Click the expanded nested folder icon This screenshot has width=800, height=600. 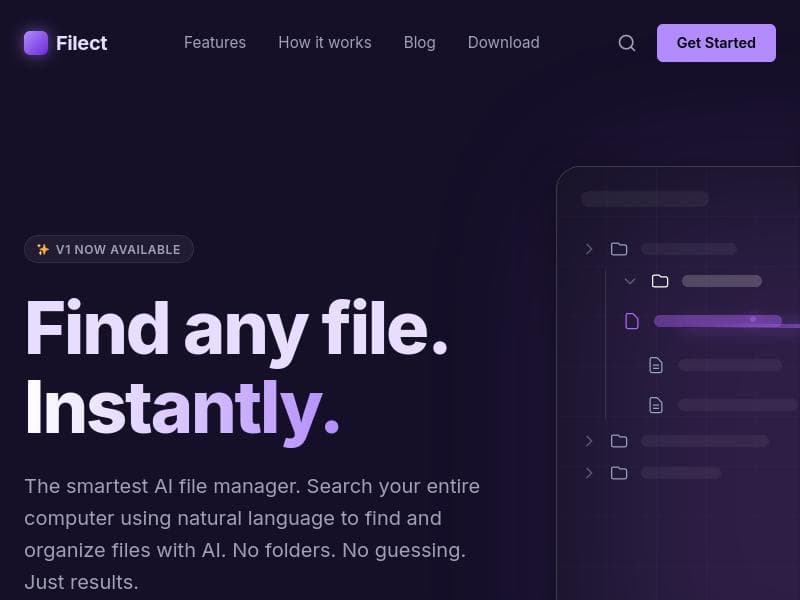660,281
